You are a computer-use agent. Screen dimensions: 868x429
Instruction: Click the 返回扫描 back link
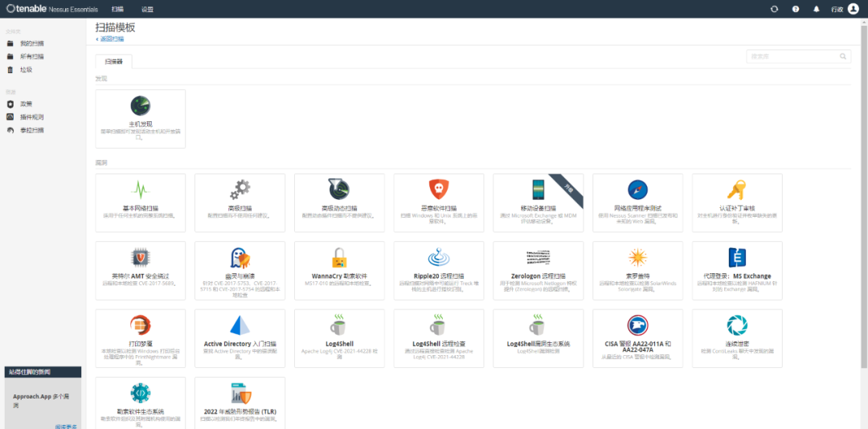[110, 39]
